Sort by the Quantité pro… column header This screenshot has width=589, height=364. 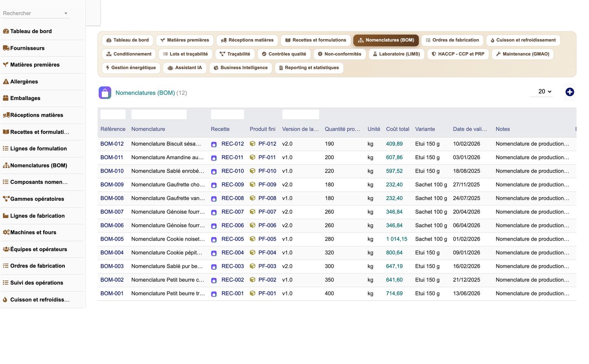coord(342,129)
